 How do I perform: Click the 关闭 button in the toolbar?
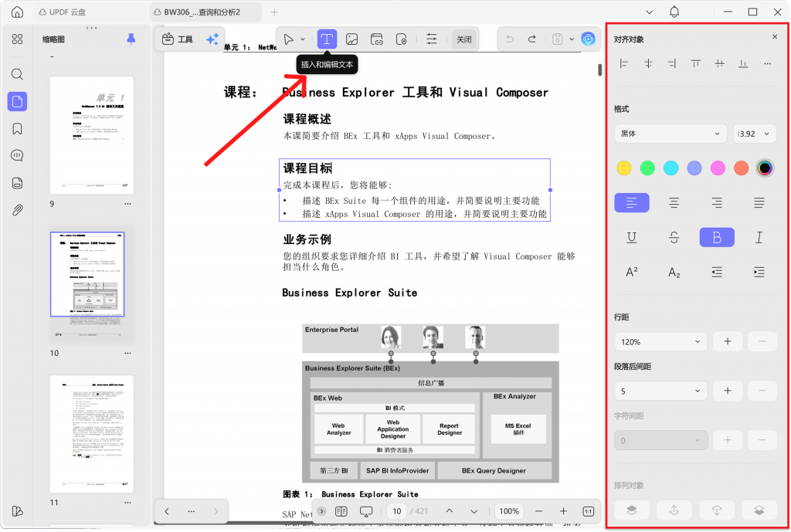463,39
